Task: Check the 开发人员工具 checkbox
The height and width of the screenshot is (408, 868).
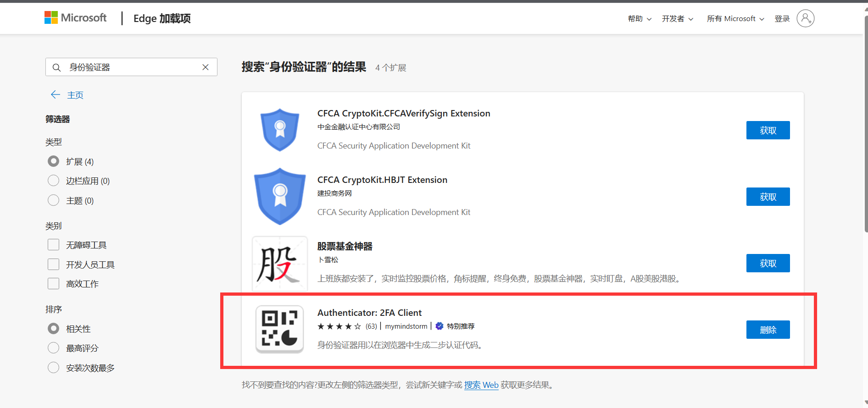Action: pos(54,265)
